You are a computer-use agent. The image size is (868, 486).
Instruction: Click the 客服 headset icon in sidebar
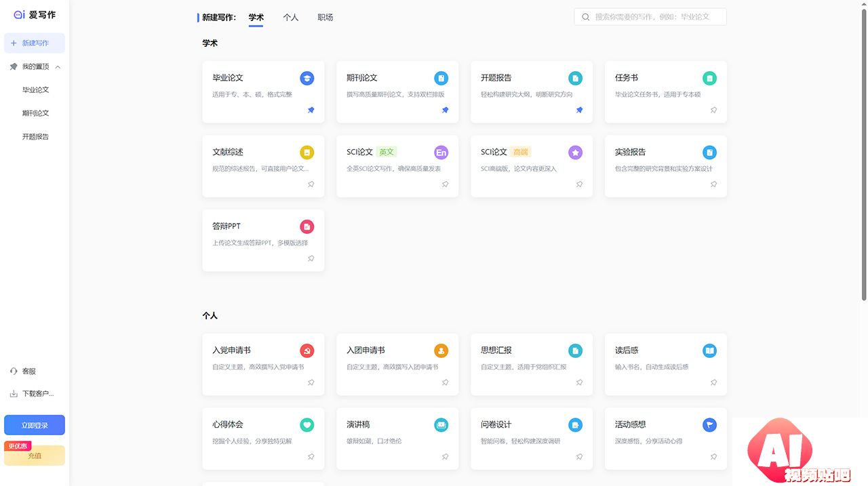14,371
